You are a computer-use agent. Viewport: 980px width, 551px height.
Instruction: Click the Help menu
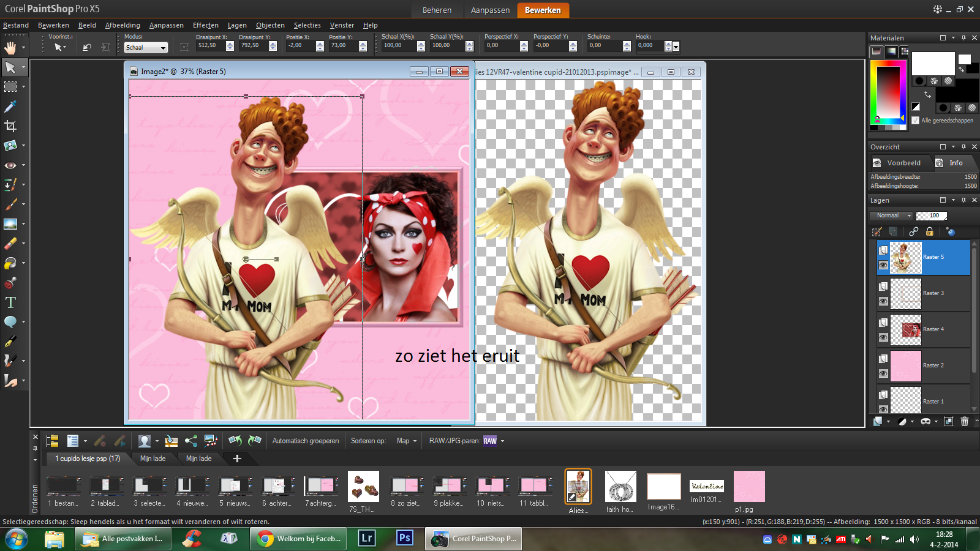pos(370,25)
